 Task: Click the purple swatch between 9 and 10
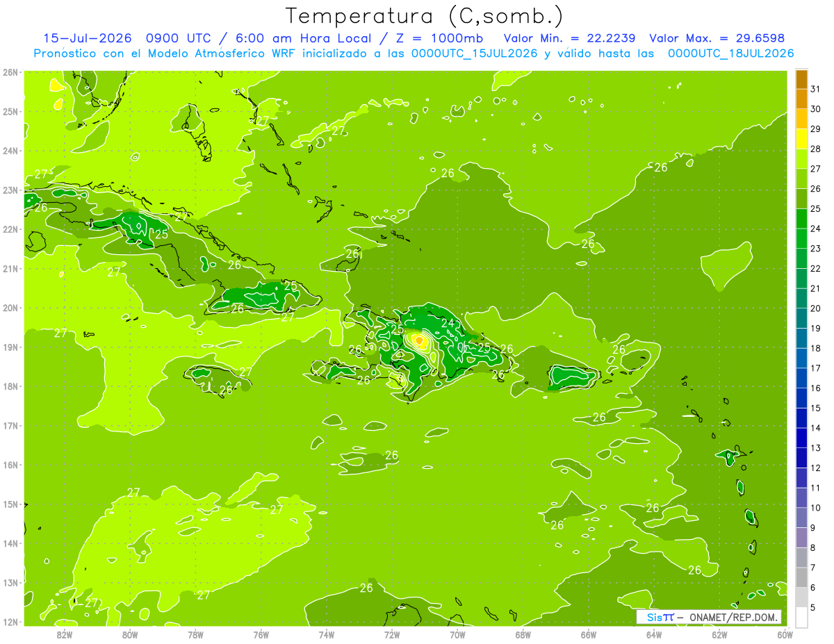(x=801, y=517)
